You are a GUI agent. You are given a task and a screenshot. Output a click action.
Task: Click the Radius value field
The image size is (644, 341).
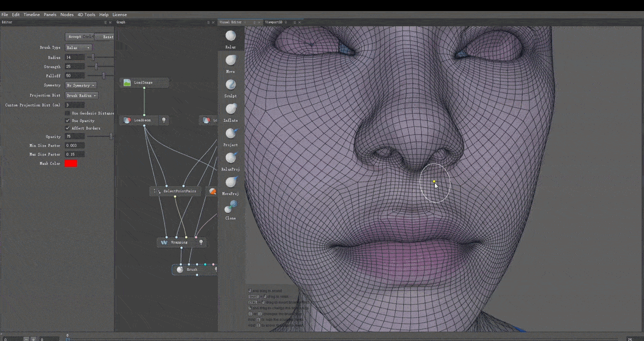(x=74, y=57)
